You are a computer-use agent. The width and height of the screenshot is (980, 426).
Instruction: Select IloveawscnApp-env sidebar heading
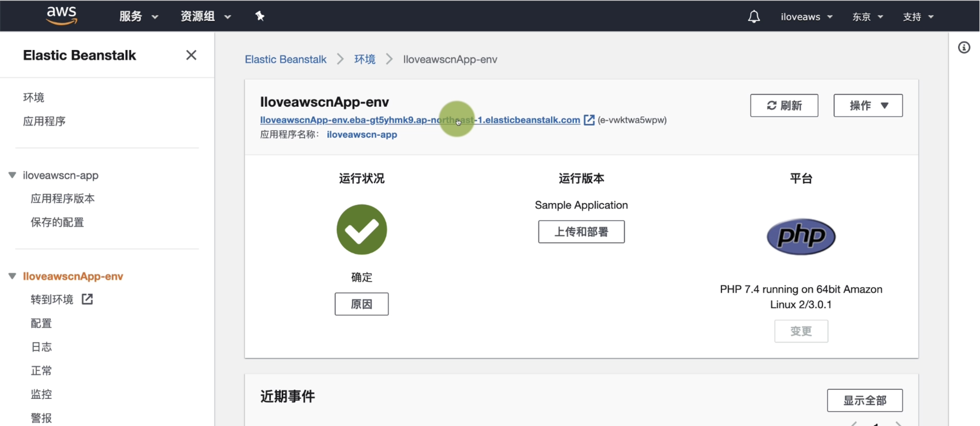73,276
